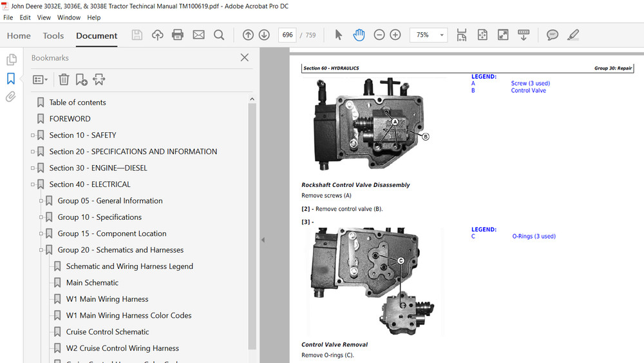Open the View menu
644x363 pixels.
click(44, 17)
